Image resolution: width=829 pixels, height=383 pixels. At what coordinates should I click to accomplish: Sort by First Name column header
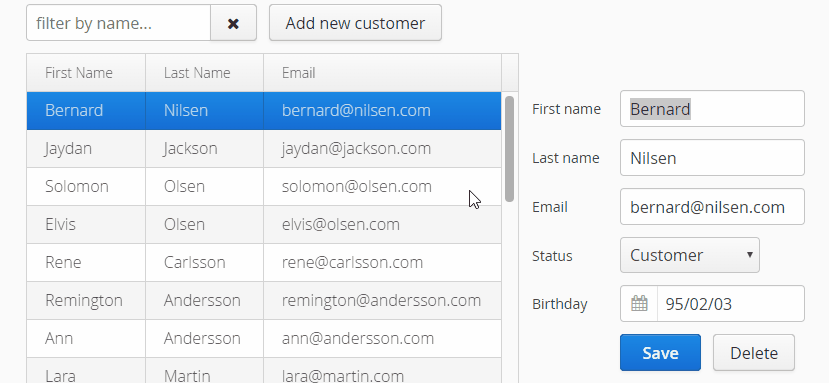coord(86,72)
